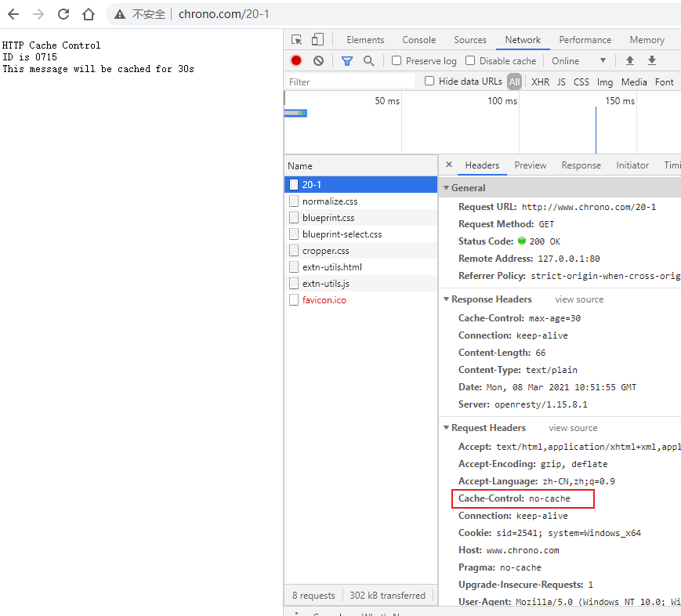This screenshot has height=616, width=681.
Task: Clear the network log icon
Action: (x=318, y=61)
